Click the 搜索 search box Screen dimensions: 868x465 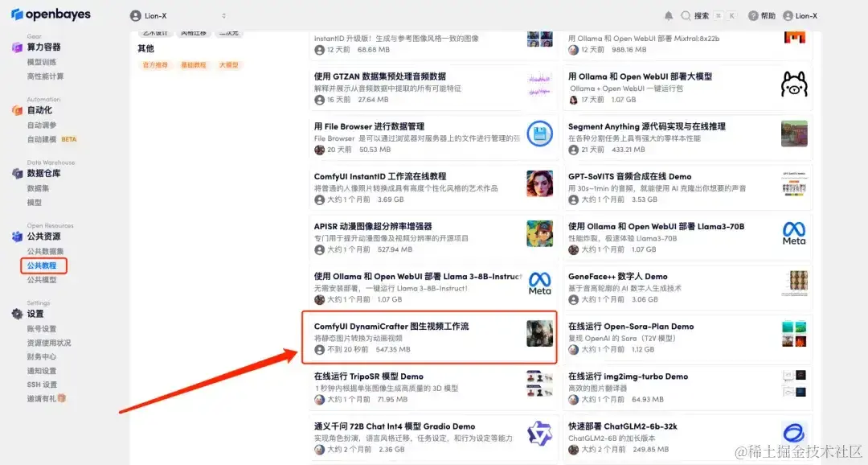[x=709, y=15]
